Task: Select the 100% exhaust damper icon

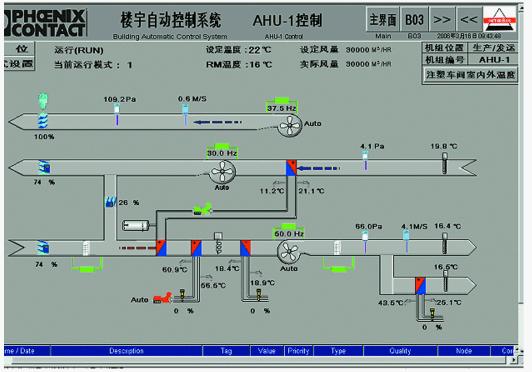Action: (42, 121)
